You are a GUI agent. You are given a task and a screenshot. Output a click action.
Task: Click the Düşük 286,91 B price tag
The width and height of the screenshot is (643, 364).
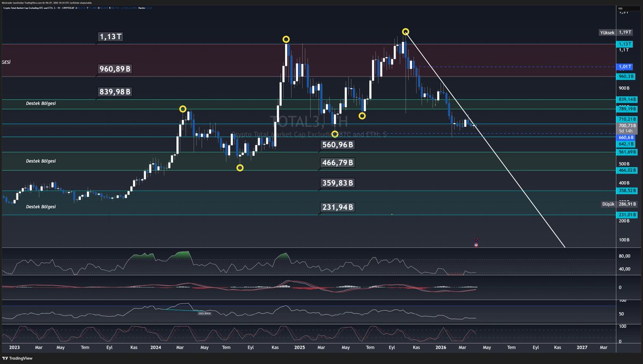click(619, 204)
